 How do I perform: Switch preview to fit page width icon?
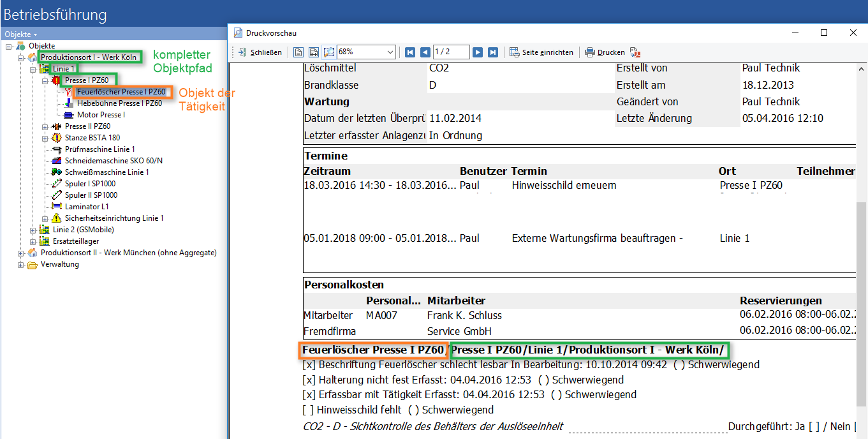point(313,52)
